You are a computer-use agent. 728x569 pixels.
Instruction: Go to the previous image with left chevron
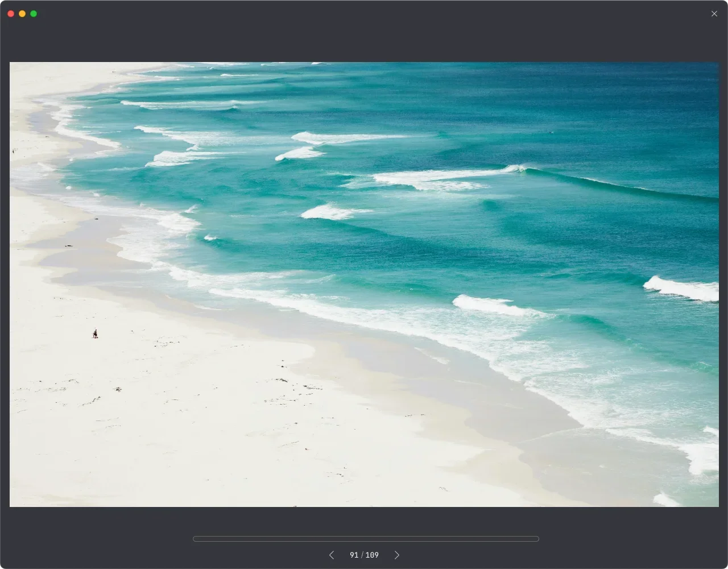click(332, 555)
